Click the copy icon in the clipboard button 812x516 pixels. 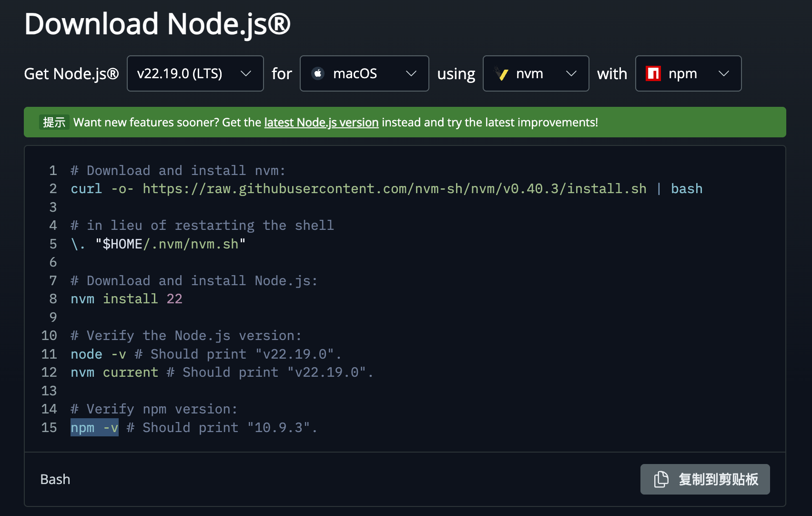(x=661, y=479)
